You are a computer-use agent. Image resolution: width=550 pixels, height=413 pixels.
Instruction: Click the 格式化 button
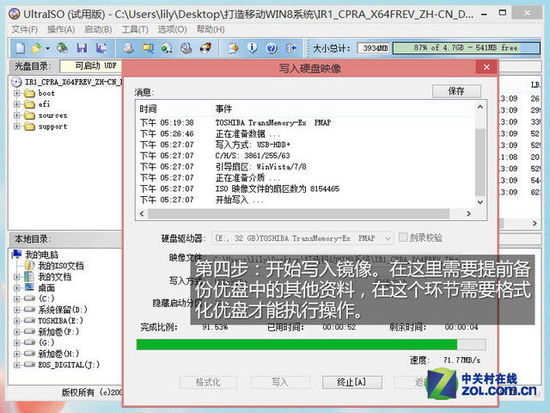[x=208, y=382]
